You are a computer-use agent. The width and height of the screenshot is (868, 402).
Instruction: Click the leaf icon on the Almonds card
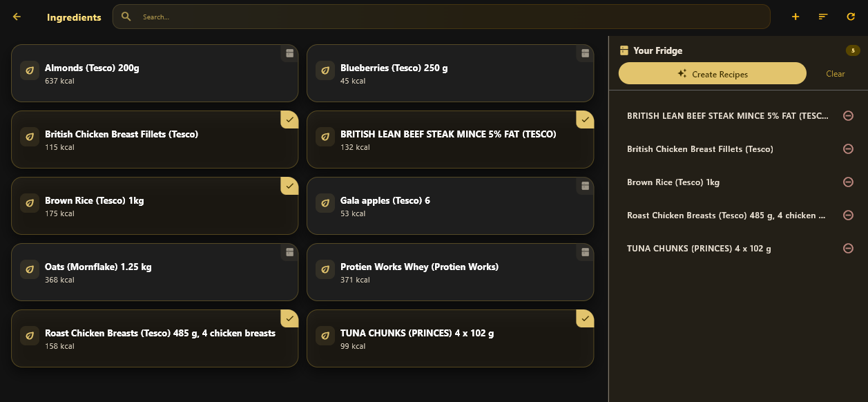point(29,70)
